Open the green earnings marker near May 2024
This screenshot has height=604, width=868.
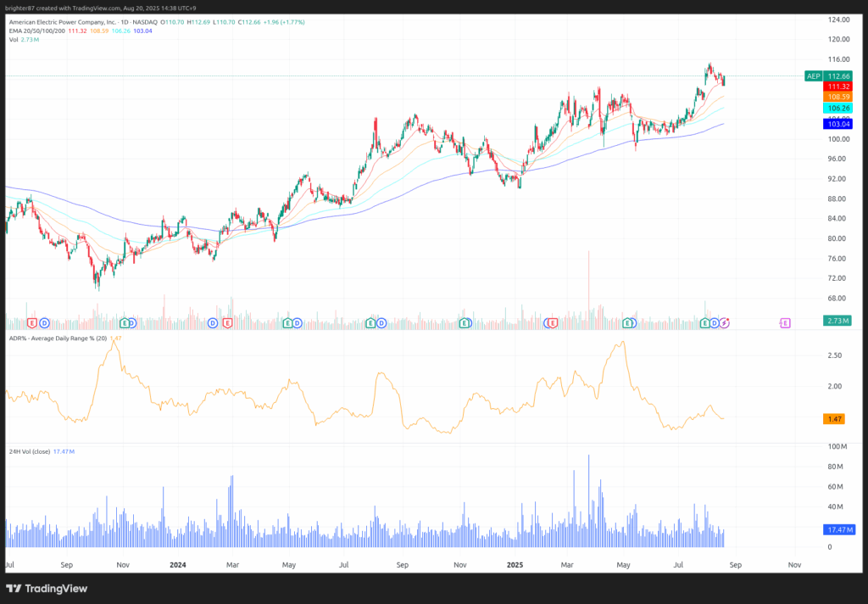(x=287, y=323)
